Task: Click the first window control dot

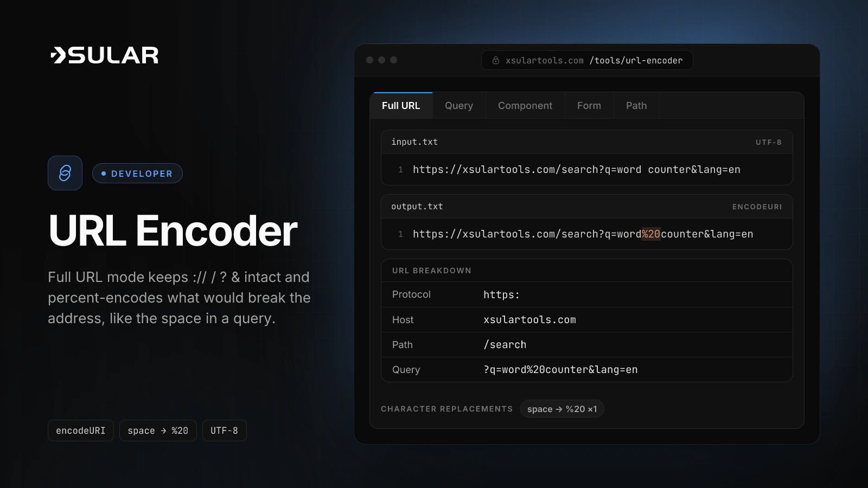Action: pos(370,60)
